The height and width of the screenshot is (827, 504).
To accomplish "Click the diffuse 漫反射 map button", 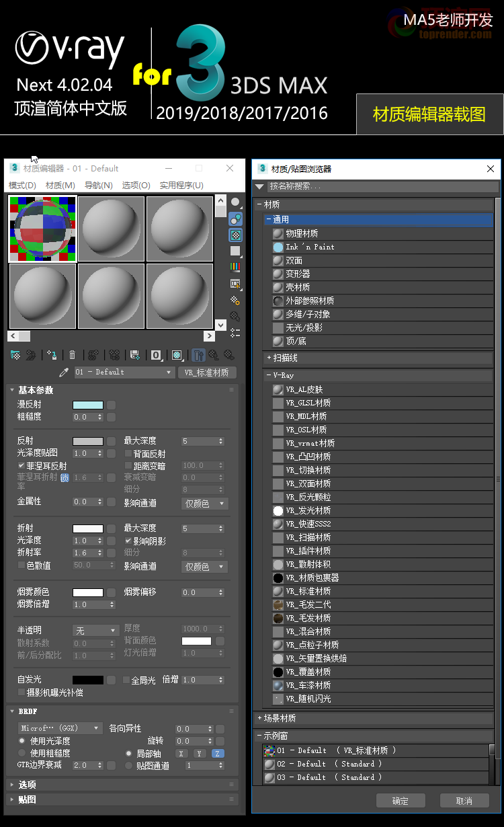I will (x=112, y=405).
